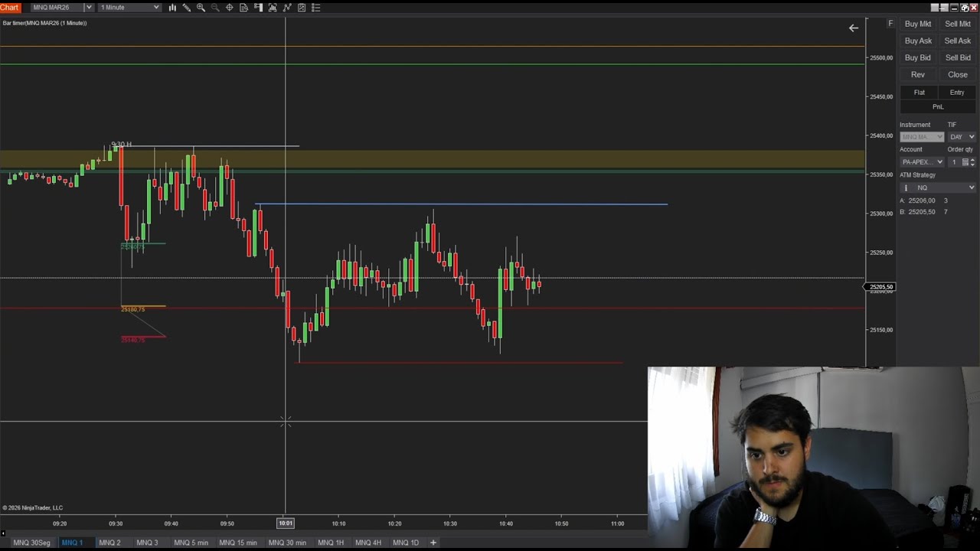The image size is (980, 551).
Task: Click the Sell Mkt button
Action: tap(958, 24)
